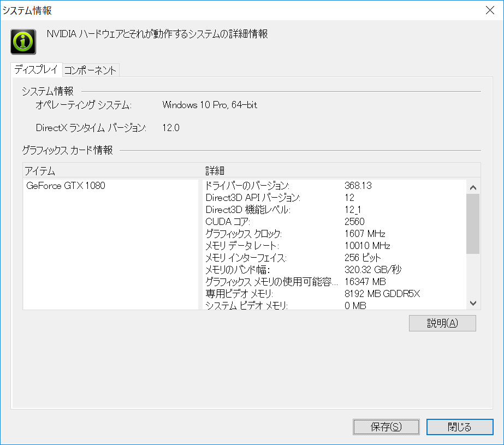The width and height of the screenshot is (504, 445).
Task: Click the clock value 1607 MHz
Action: point(365,234)
